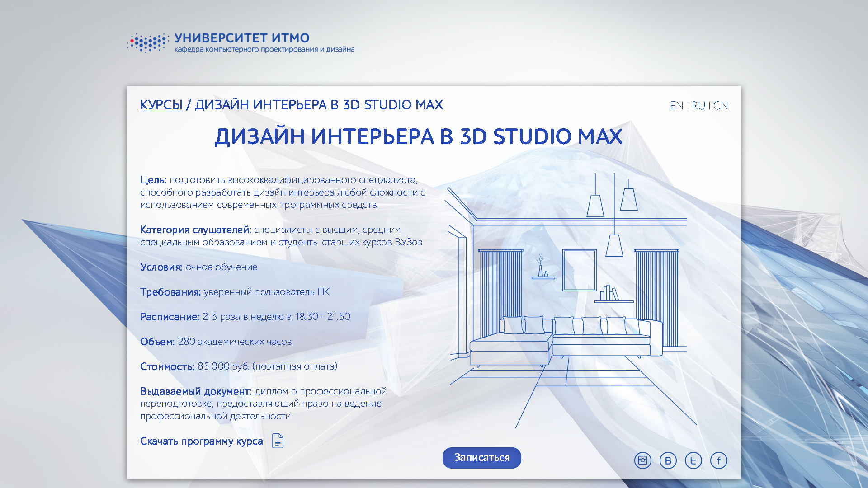Viewport: 868px width, 488px height.
Task: Click the large course title heading
Action: coord(418,136)
